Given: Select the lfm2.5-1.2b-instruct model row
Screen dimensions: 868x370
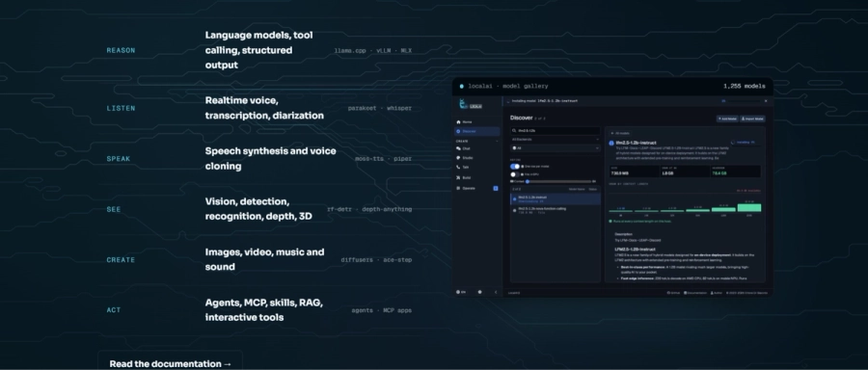Looking at the screenshot, I should pyautogui.click(x=556, y=198).
